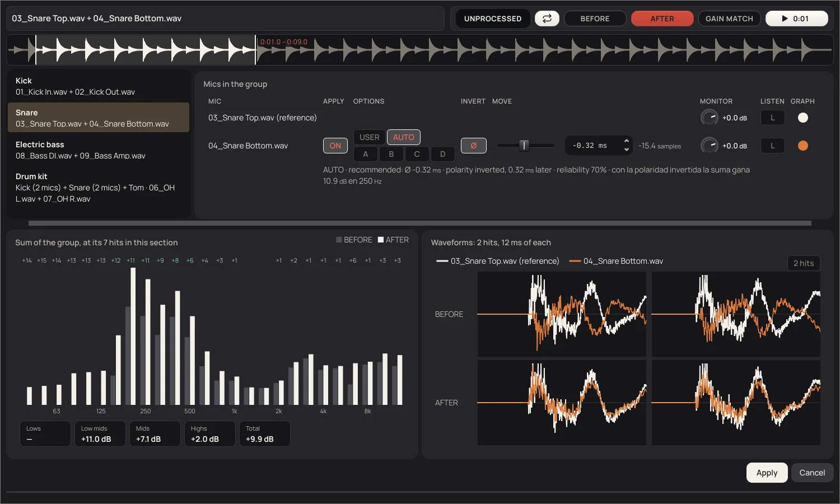Click the second hit AFTER waveform thumbnail
The height and width of the screenshot is (504, 840).
pyautogui.click(x=736, y=403)
